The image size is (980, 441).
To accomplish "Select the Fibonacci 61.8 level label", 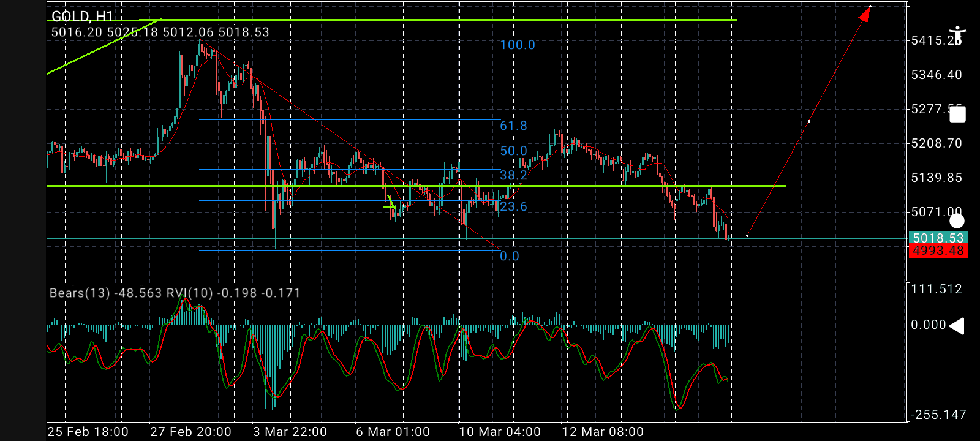I will pos(513,126).
